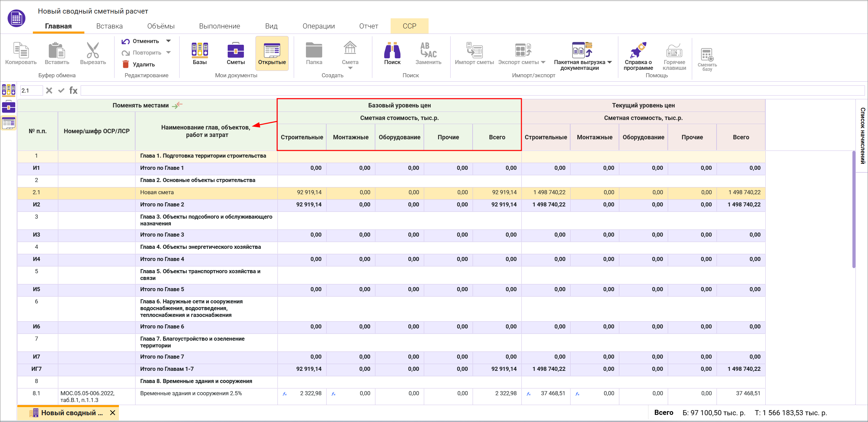868x422 pixels.
Task: Click the Сменить базу icon
Action: (707, 54)
